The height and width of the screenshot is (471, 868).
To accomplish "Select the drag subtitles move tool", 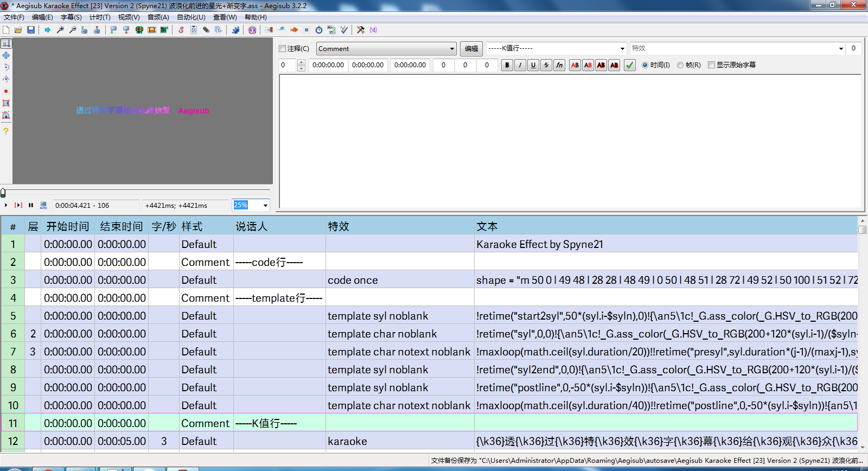I will point(6,55).
